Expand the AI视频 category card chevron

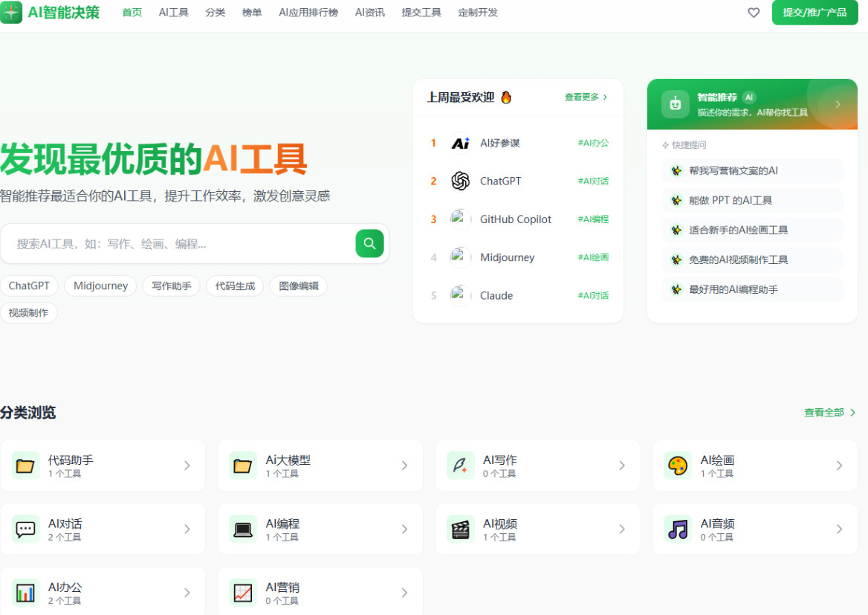click(x=622, y=528)
